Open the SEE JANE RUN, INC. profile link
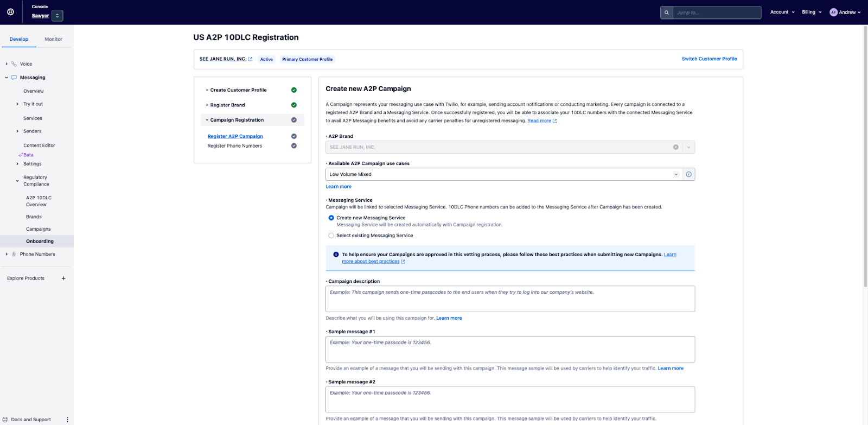This screenshot has width=868, height=425. point(222,59)
